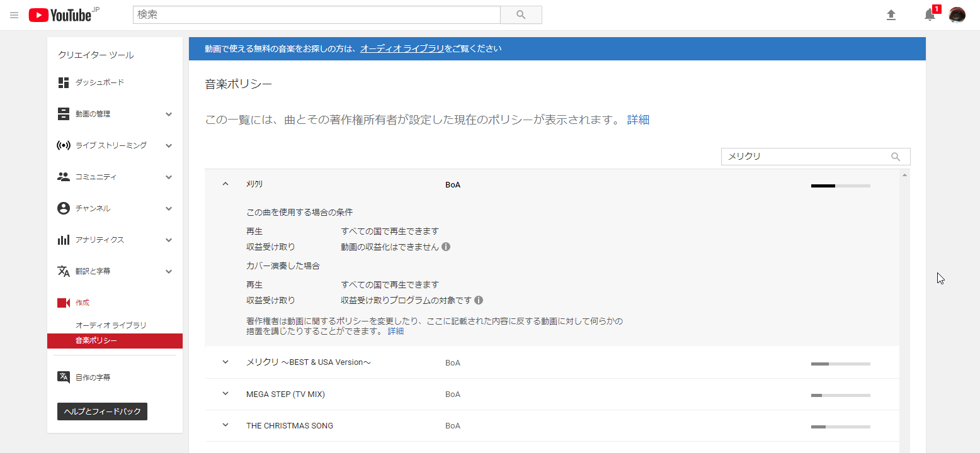Click the ヘルプとフィードバック button
Viewport: 980px width, 453px height.
coord(102,411)
